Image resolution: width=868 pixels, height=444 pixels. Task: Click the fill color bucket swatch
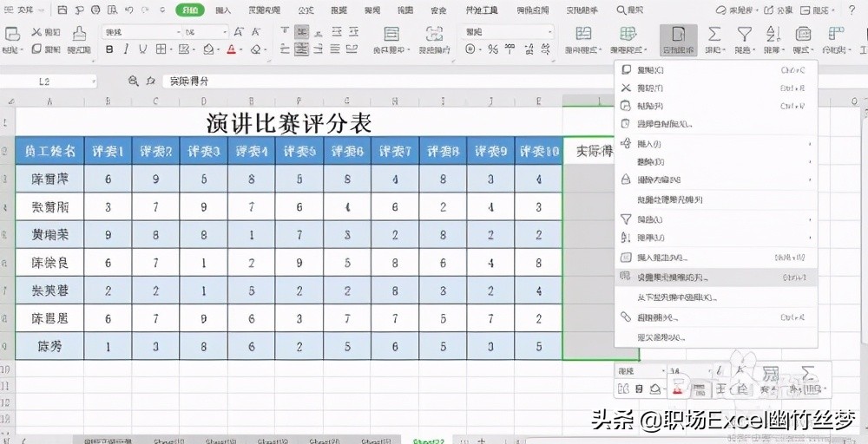point(208,49)
